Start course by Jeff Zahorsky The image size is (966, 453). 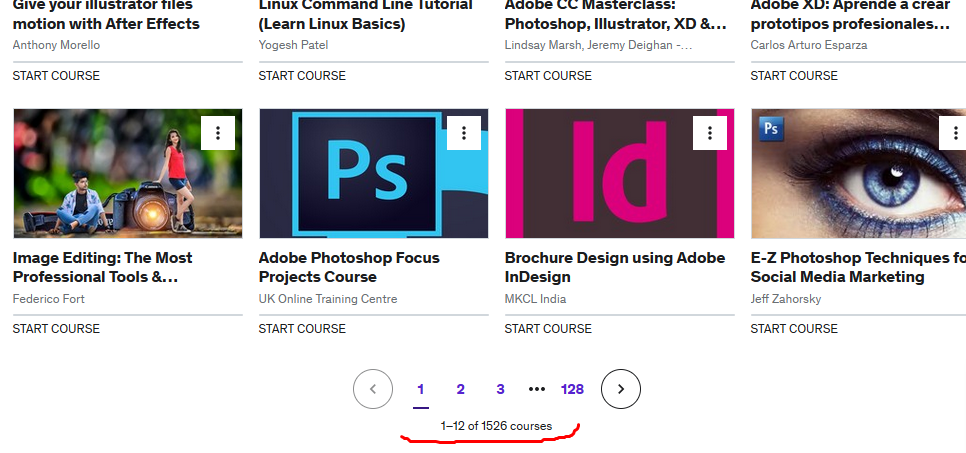[794, 329]
